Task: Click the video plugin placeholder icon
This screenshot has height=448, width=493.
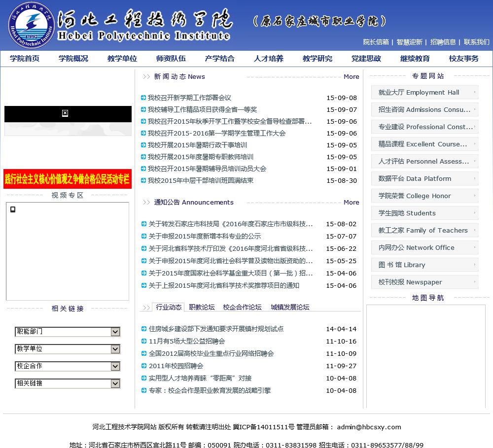Action: (13, 209)
